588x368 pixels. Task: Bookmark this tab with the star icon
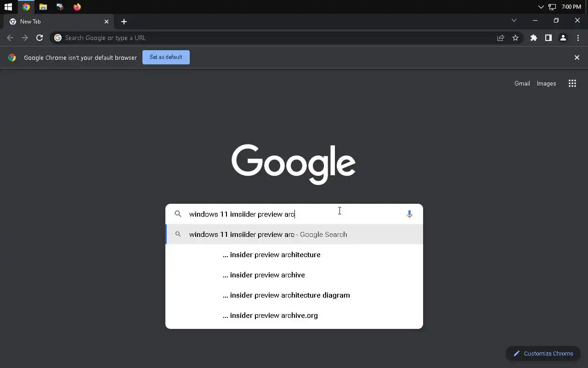point(515,38)
